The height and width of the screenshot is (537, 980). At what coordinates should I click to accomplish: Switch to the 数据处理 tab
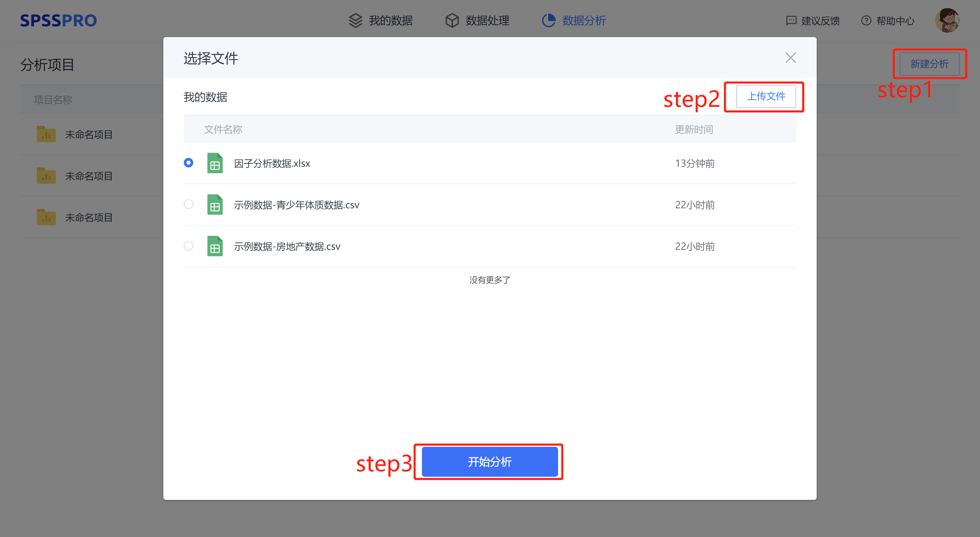487,20
